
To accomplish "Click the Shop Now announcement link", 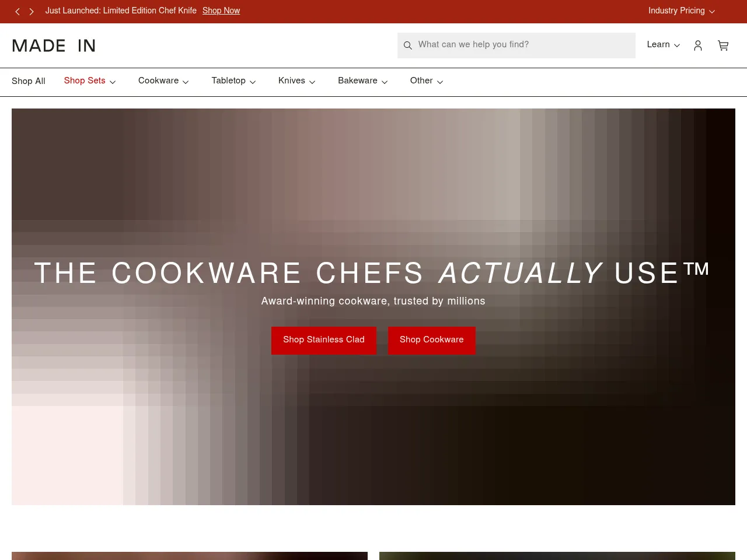I will 221,11.
